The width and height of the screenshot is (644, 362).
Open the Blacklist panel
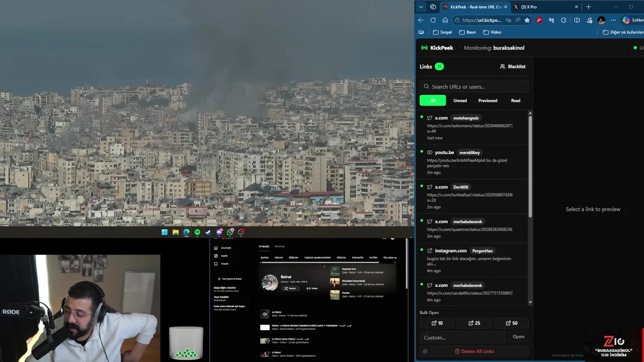[x=513, y=66]
